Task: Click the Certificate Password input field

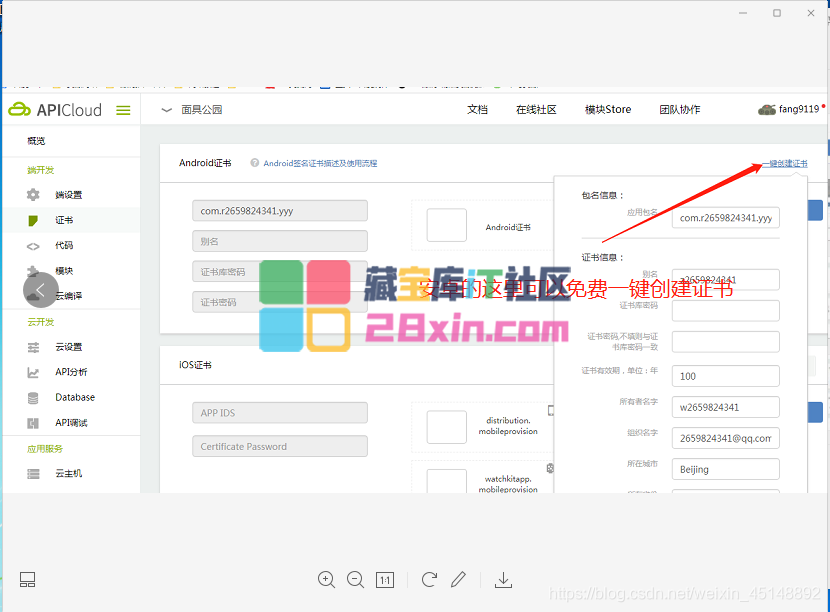Action: pyautogui.click(x=280, y=447)
